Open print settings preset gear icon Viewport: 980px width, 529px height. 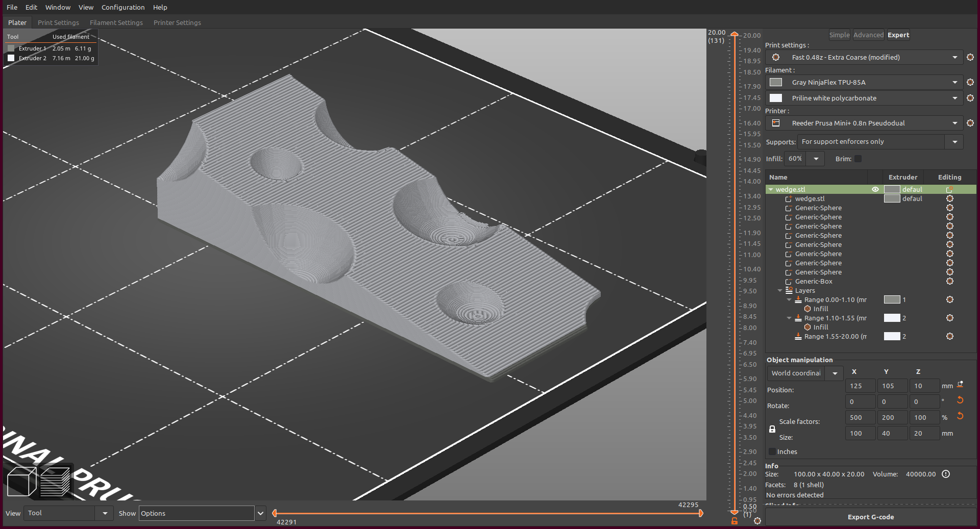970,57
